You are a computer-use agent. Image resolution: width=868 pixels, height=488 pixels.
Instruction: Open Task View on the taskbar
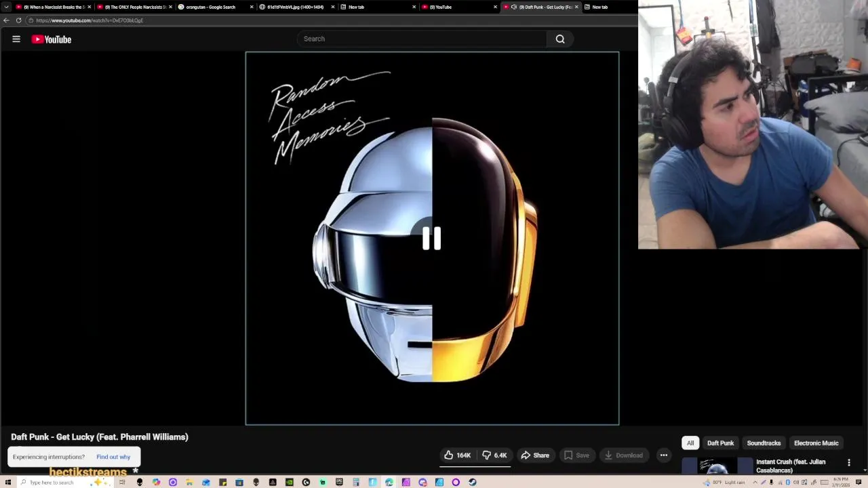point(122,482)
